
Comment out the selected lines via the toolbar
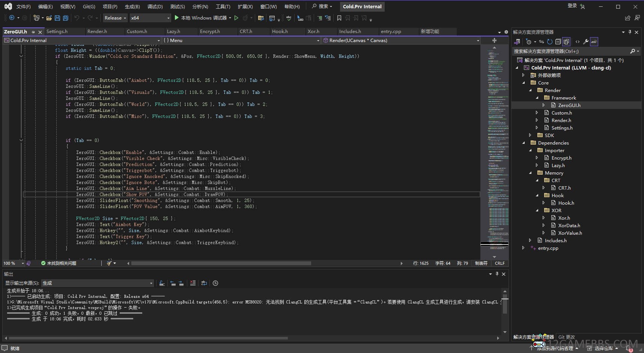[x=320, y=18]
